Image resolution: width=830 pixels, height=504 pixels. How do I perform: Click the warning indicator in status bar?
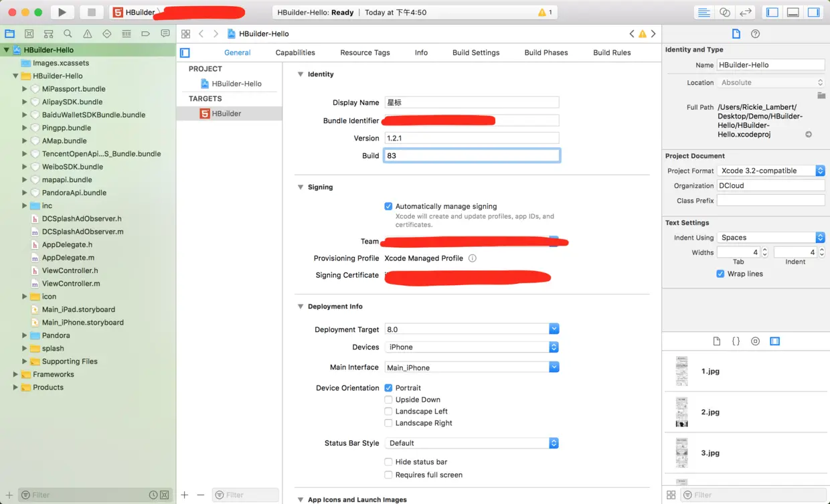click(545, 12)
